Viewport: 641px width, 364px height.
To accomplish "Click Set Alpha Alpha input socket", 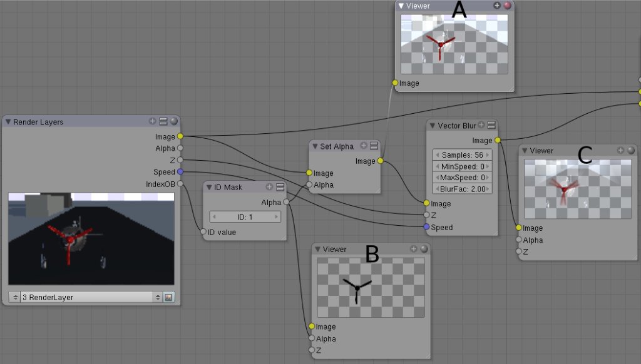I will click(309, 185).
